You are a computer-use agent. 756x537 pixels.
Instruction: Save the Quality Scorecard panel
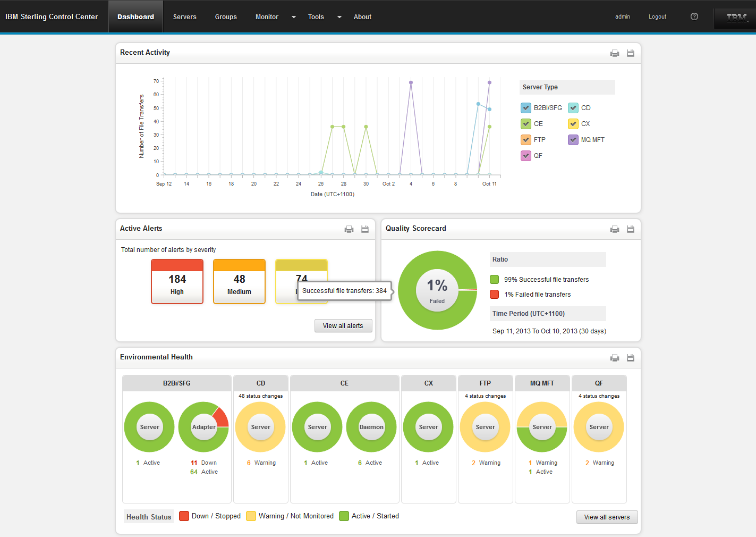pyautogui.click(x=631, y=229)
